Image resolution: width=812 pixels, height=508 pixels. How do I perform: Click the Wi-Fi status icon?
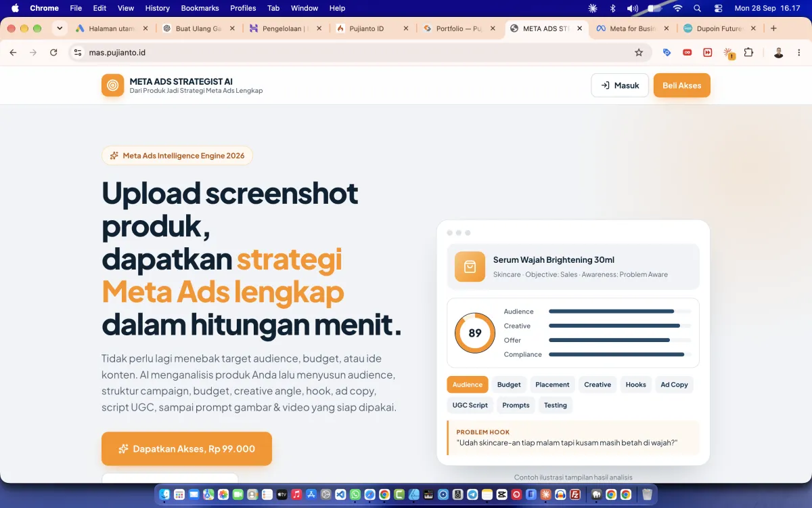[677, 8]
